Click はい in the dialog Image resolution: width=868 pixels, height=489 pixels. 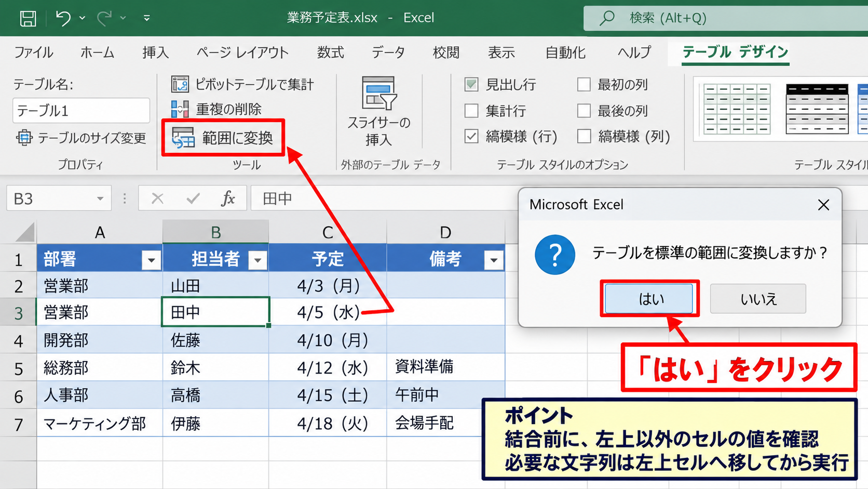pos(649,299)
